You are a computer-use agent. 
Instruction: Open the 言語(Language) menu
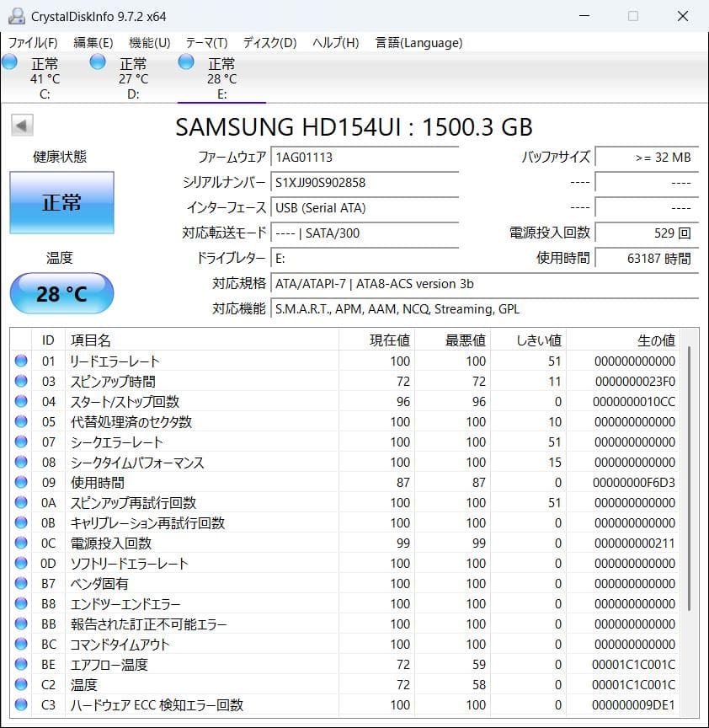pos(419,43)
